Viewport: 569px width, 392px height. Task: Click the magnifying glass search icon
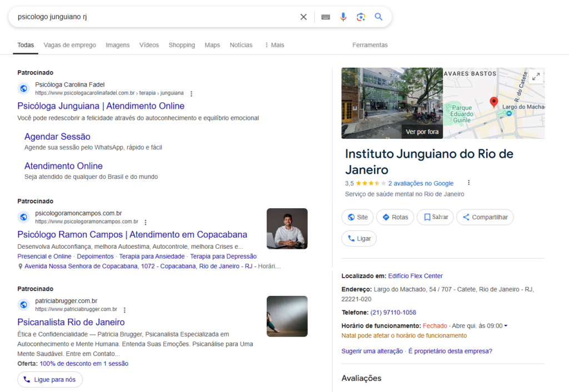pos(378,17)
